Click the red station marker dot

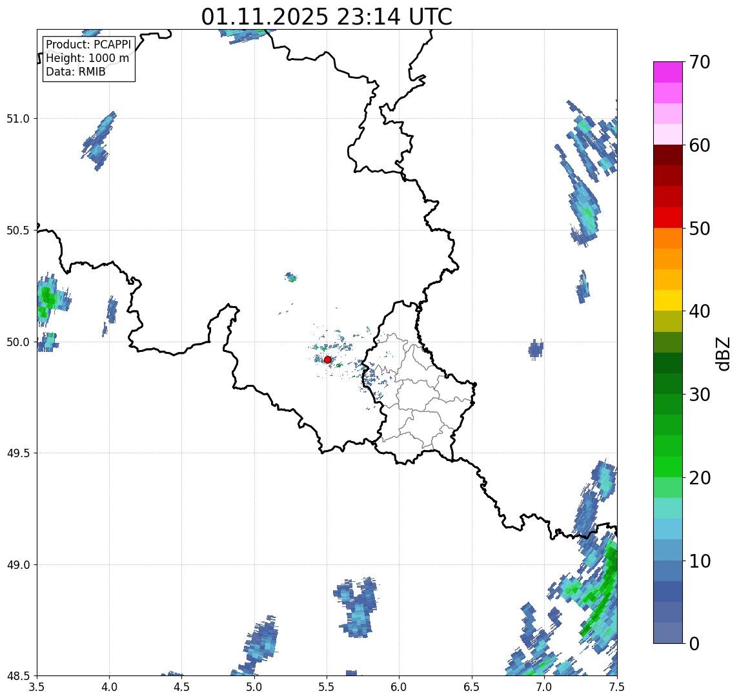(x=328, y=360)
